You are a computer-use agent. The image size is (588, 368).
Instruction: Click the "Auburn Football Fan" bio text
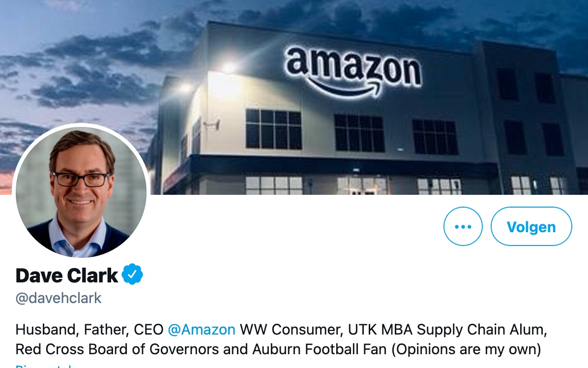[x=320, y=349]
